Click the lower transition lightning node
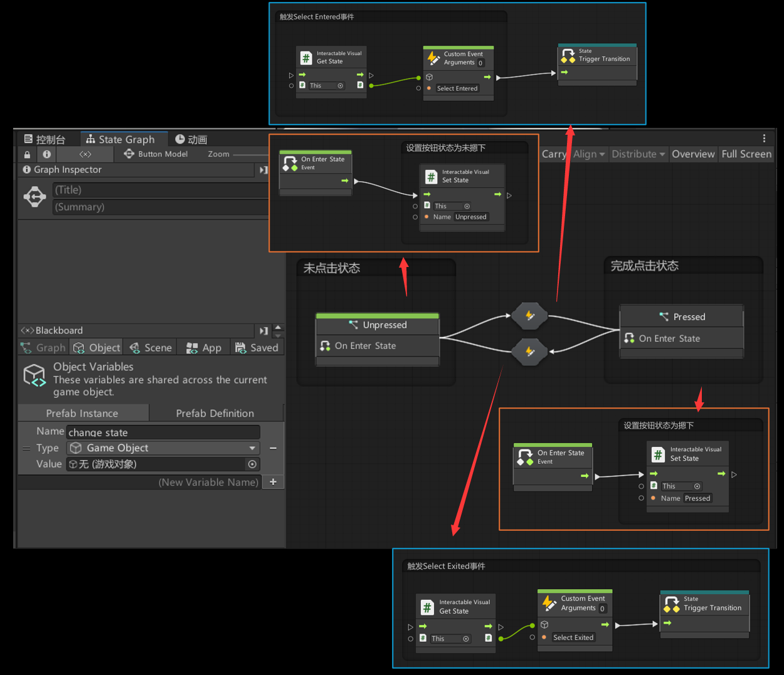The height and width of the screenshot is (675, 784). [529, 352]
